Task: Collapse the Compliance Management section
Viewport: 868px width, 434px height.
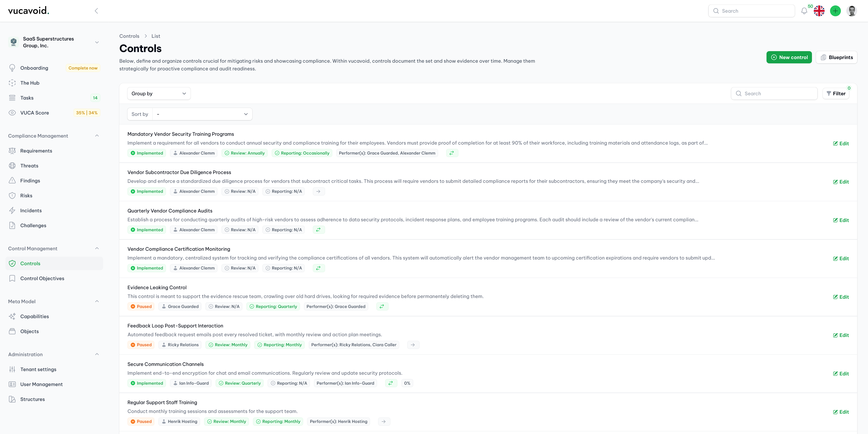Action: click(97, 136)
